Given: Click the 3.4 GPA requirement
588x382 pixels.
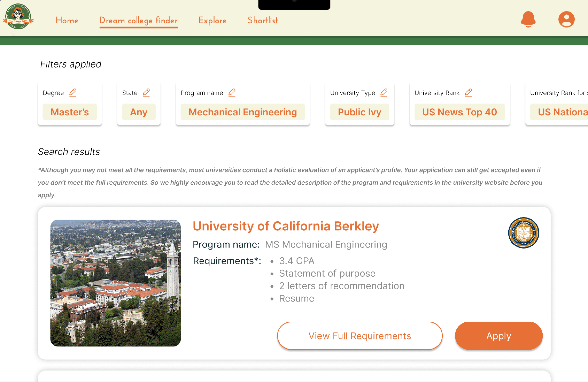Looking at the screenshot, I should point(296,261).
